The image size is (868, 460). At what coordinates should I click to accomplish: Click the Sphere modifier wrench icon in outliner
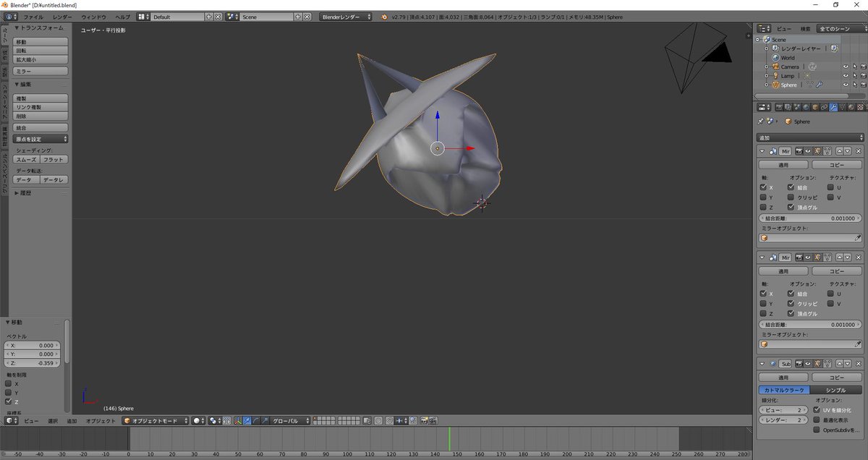click(x=820, y=85)
